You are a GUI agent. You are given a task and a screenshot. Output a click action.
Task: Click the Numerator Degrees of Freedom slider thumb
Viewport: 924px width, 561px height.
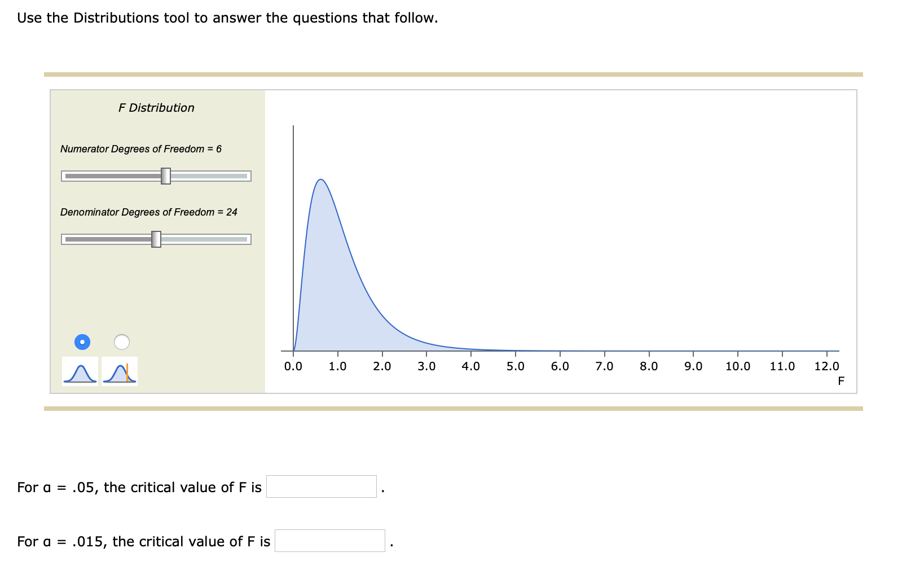point(166,176)
